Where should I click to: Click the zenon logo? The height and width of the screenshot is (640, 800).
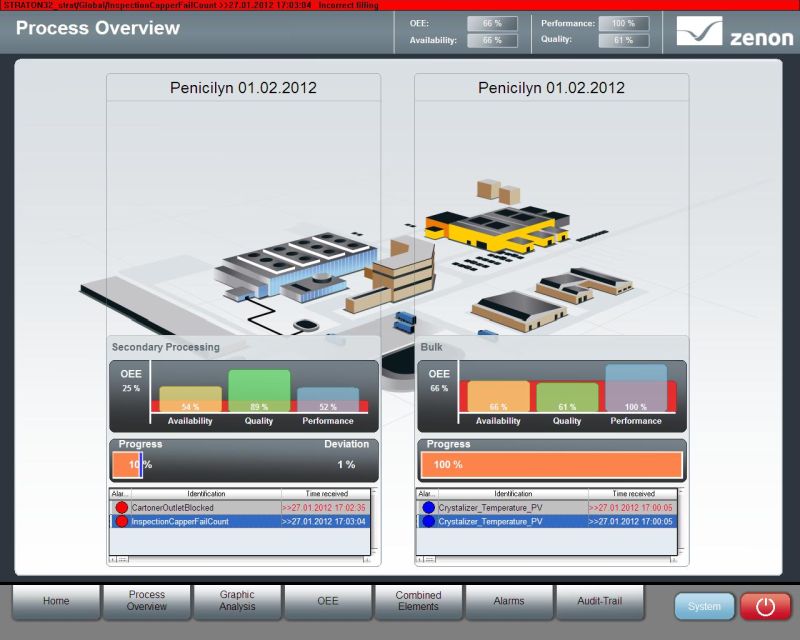734,31
